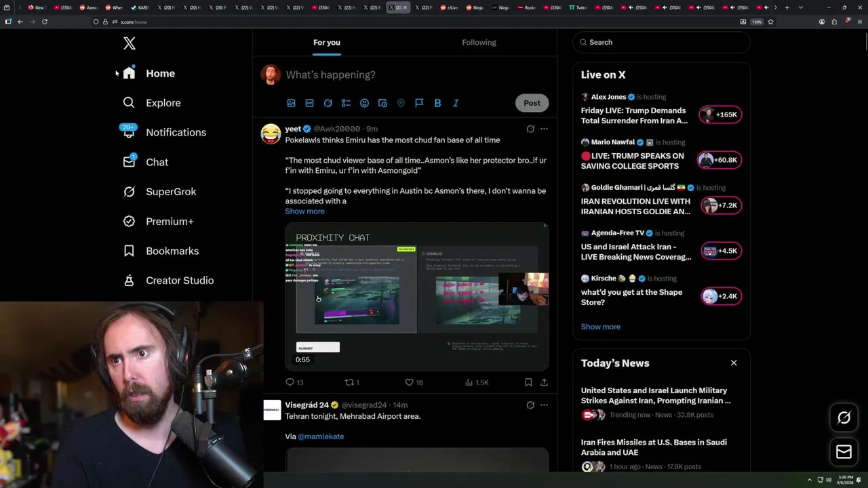Open news about Iran missiles at U.S. bases
Screen dimensions: 868x488
(x=661, y=454)
